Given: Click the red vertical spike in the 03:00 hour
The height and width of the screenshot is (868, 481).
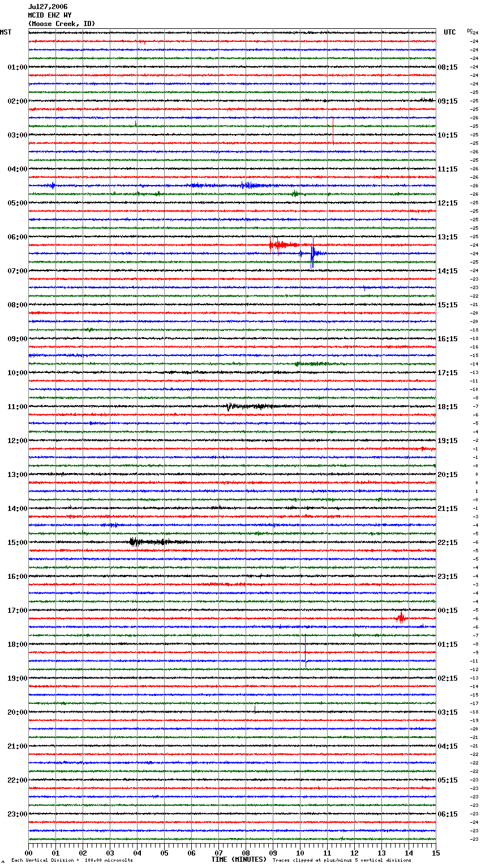Looking at the screenshot, I should pyautogui.click(x=333, y=131).
